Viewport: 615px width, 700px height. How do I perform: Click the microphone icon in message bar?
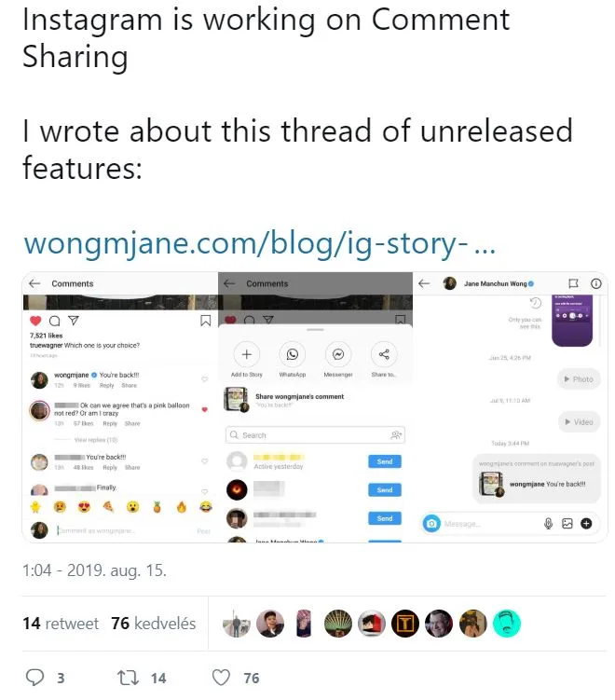point(549,523)
